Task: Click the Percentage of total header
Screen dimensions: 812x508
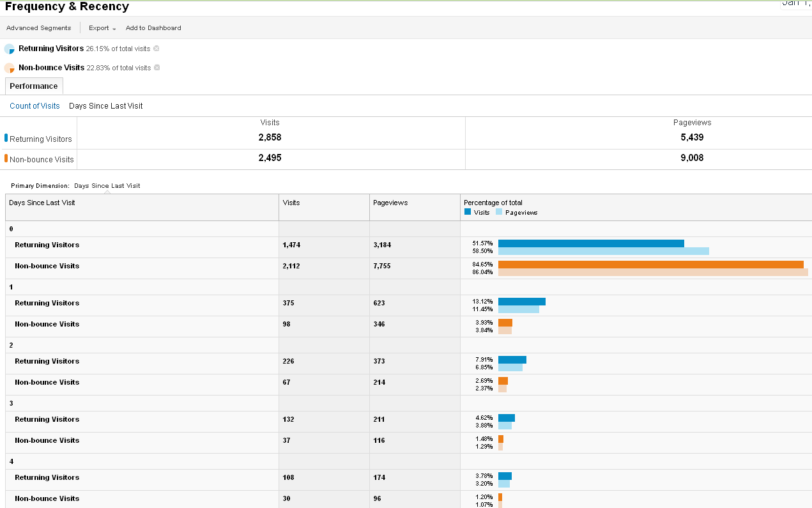Action: pyautogui.click(x=493, y=203)
